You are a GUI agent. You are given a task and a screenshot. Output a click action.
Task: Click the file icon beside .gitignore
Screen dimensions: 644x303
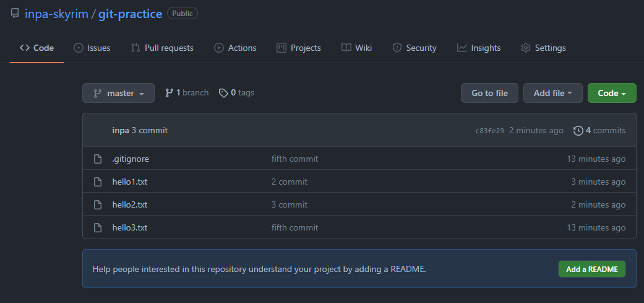(x=97, y=159)
